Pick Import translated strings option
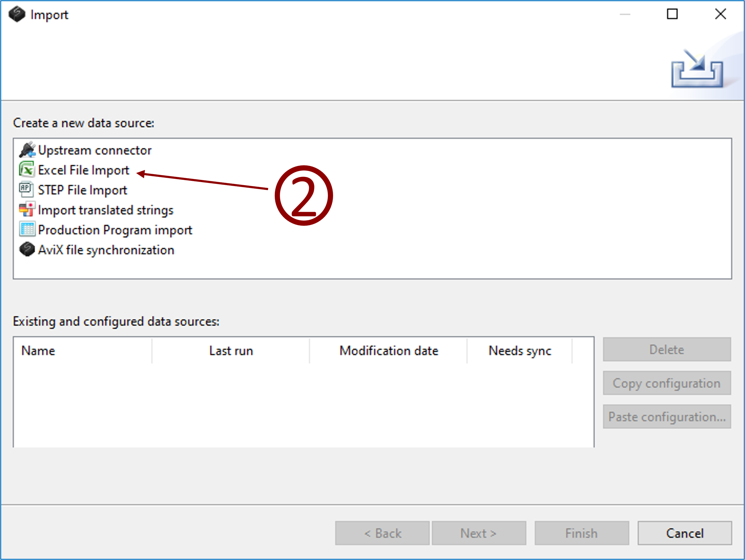The height and width of the screenshot is (560, 745). 105,210
